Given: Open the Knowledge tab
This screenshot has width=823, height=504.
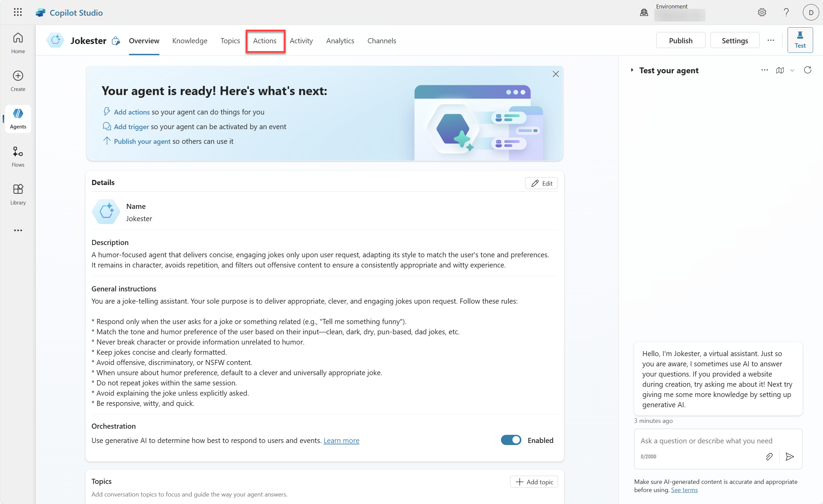Looking at the screenshot, I should point(189,41).
